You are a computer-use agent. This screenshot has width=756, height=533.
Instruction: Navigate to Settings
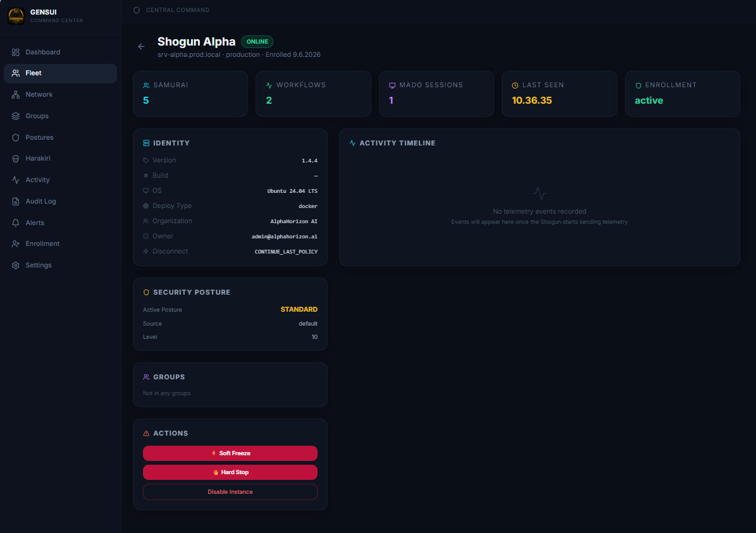coord(60,265)
